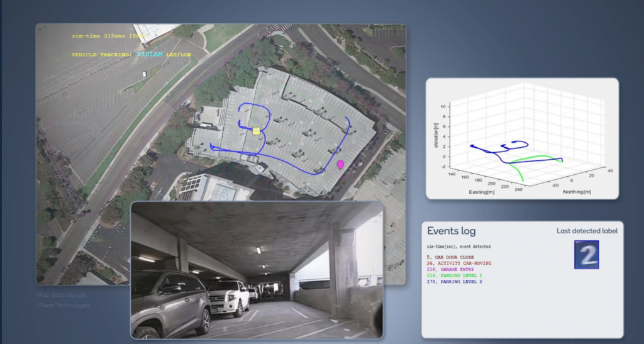Click the 3D trajectory elevation plot
Screen dimensions: 644x344
[x=521, y=137]
